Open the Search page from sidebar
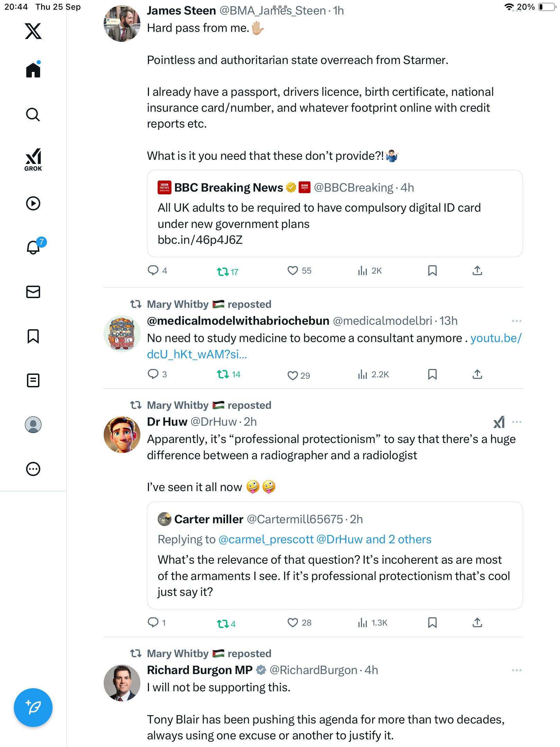 coord(33,114)
